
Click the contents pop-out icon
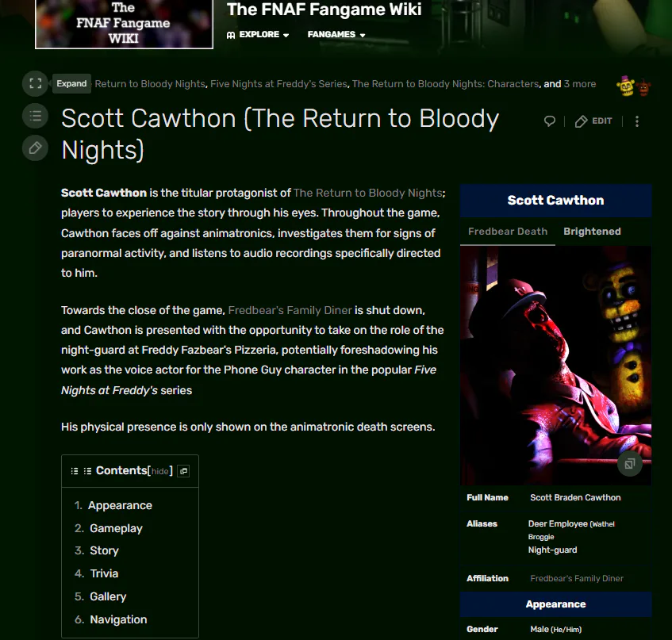[x=184, y=471]
